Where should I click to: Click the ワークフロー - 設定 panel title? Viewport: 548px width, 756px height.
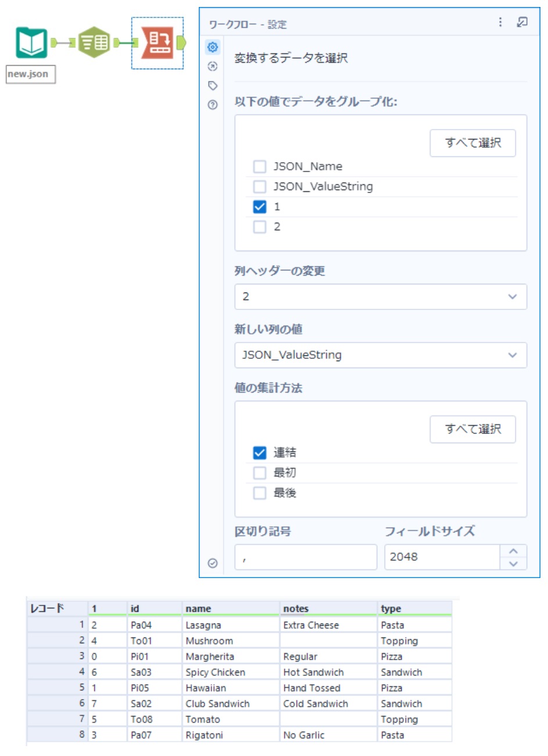[248, 24]
